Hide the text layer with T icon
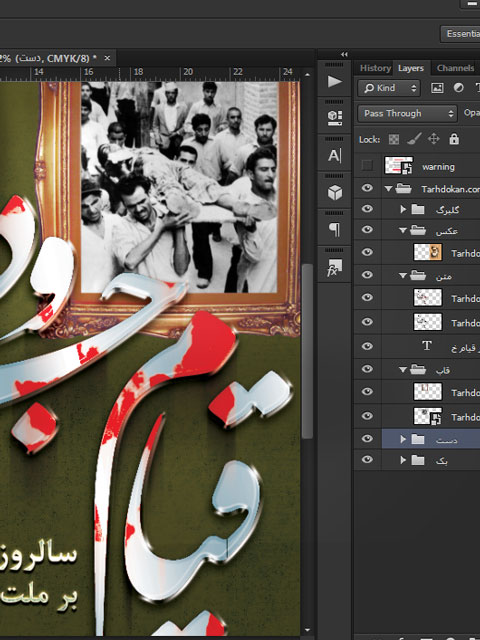Viewport: 480px width, 640px height. pyautogui.click(x=367, y=346)
